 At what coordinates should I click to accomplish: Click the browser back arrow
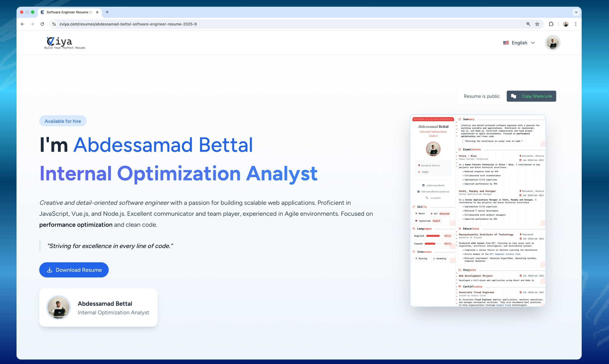click(x=22, y=24)
